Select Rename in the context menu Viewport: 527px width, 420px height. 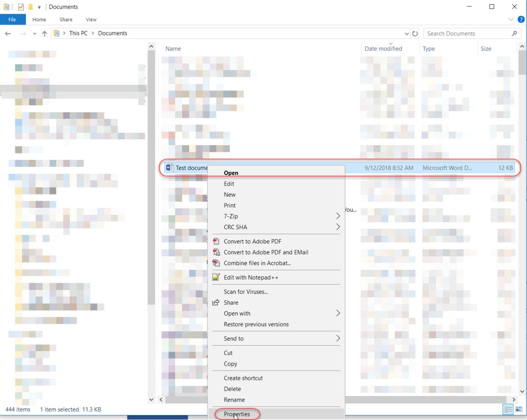click(x=234, y=400)
